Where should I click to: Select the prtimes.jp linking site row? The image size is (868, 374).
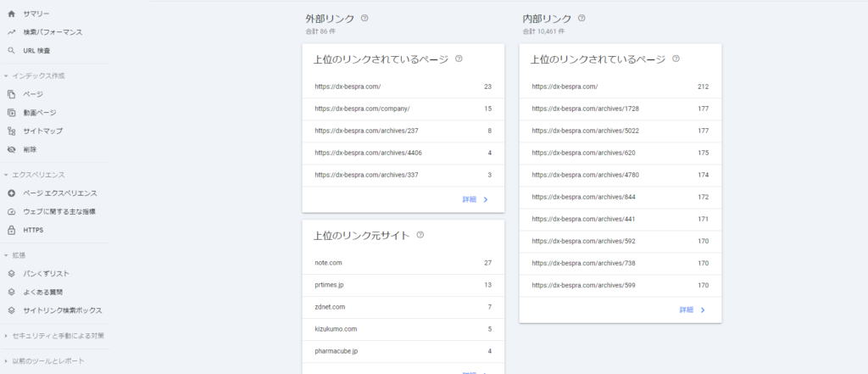[403, 285]
